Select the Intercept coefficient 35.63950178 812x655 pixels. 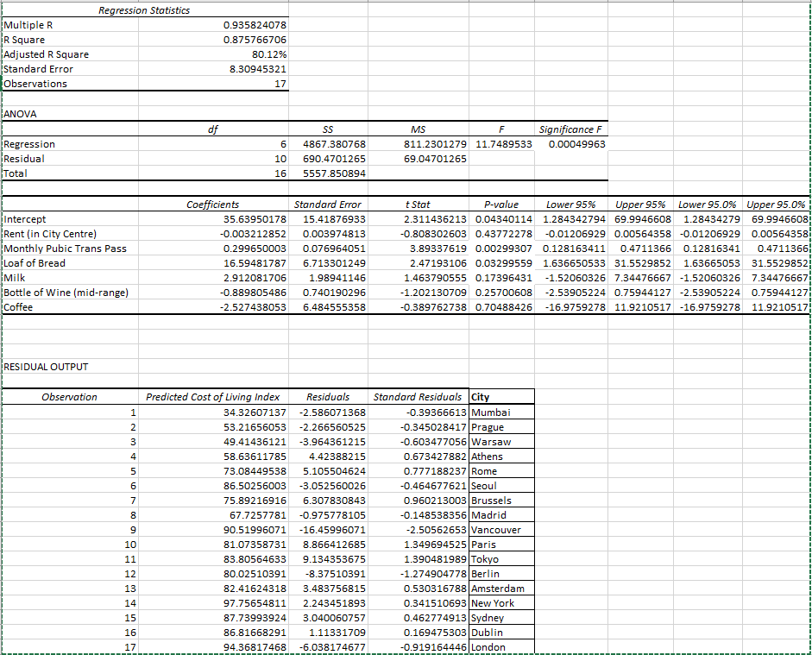click(x=213, y=219)
